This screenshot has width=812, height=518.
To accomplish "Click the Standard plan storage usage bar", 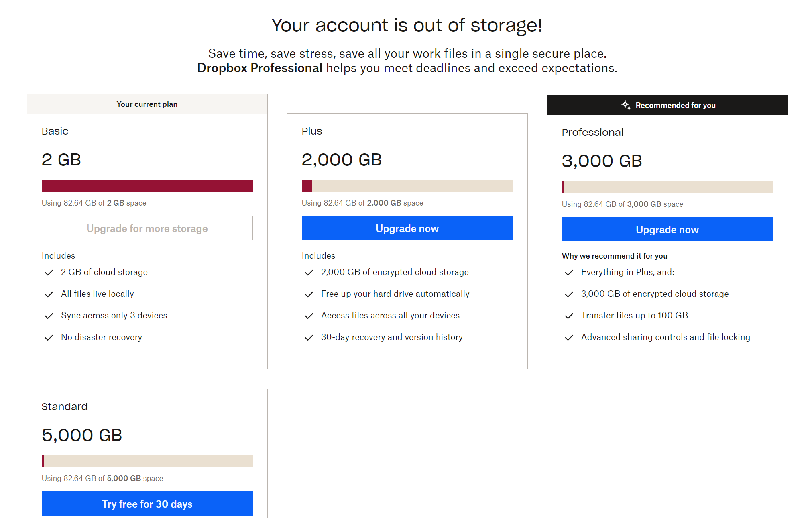I will coord(147,461).
